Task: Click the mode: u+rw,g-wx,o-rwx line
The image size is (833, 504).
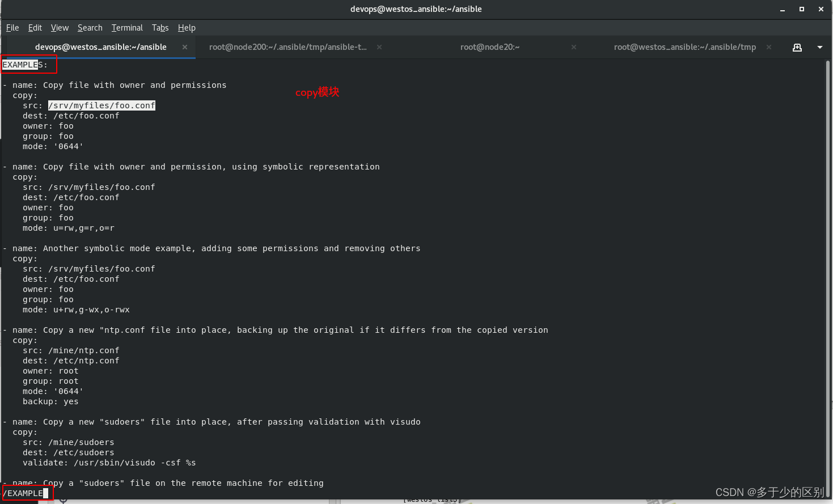Action: click(76, 310)
